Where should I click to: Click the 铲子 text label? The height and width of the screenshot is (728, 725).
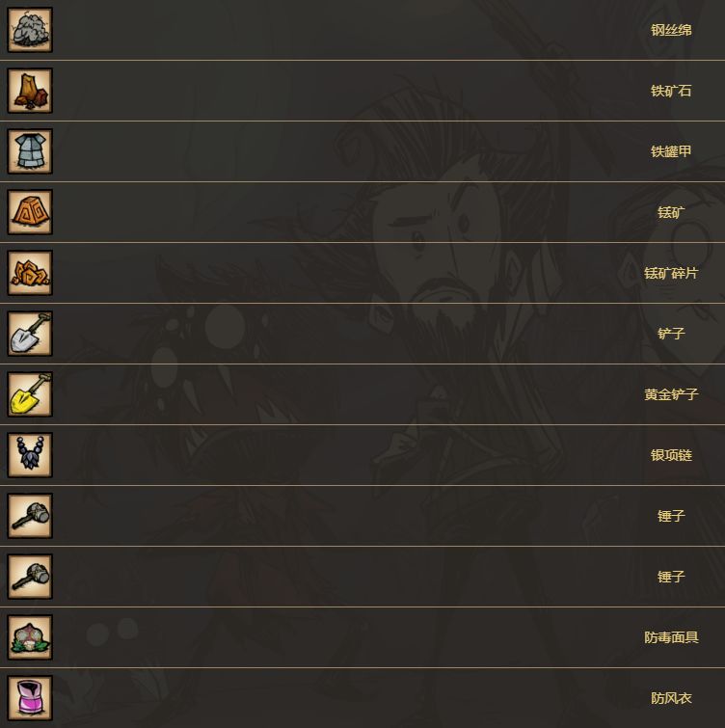pyautogui.click(x=671, y=334)
